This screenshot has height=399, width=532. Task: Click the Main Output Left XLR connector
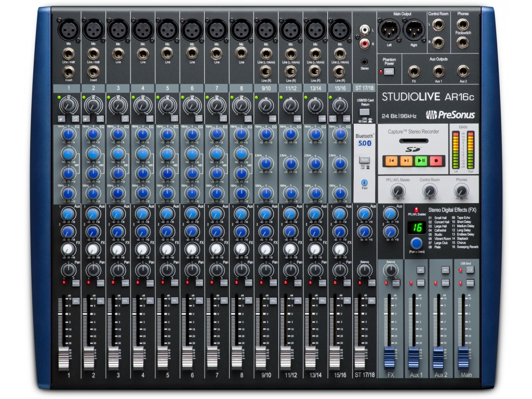(x=389, y=30)
